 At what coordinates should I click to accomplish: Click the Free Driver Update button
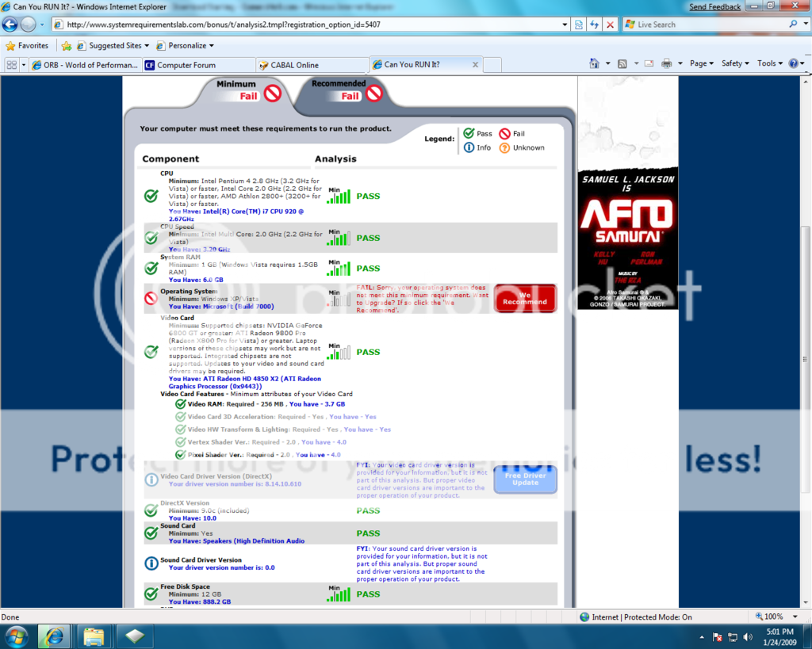tap(525, 479)
